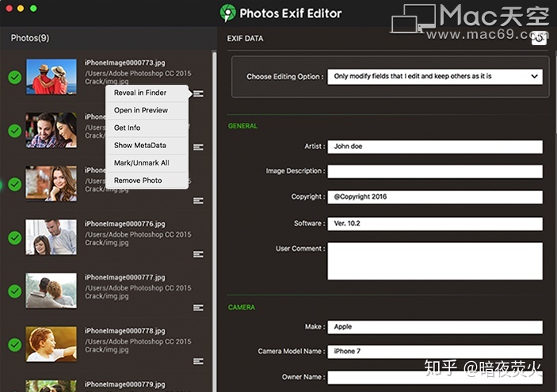Click the green zoom window button

33,8
